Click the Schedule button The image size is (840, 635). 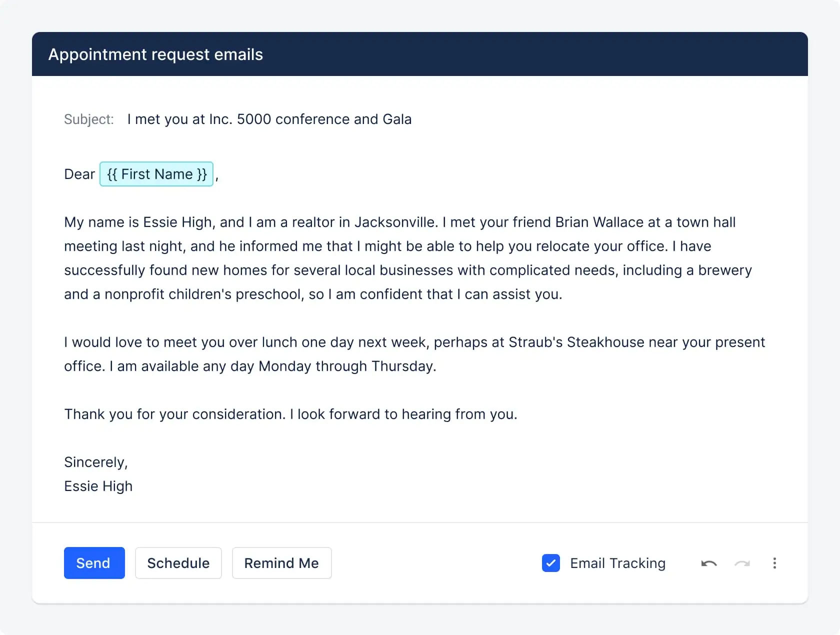(x=178, y=563)
